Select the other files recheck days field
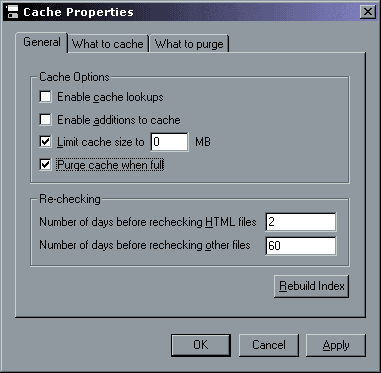Image resolution: width=381 pixels, height=373 pixels. [301, 246]
